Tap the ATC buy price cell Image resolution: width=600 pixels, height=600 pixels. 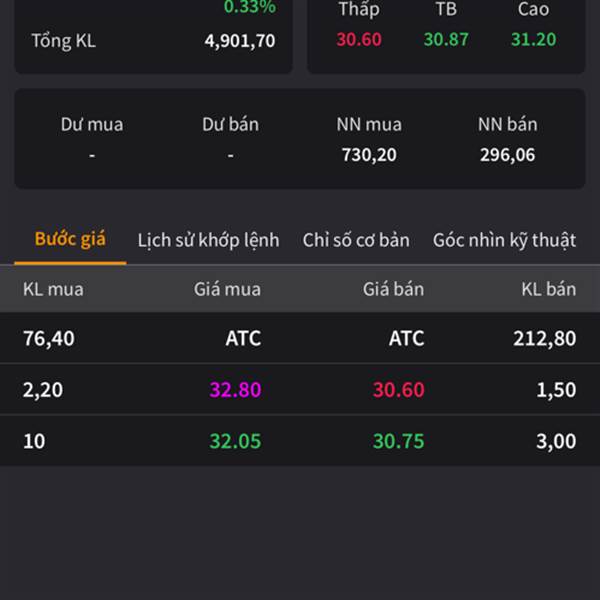(243, 338)
